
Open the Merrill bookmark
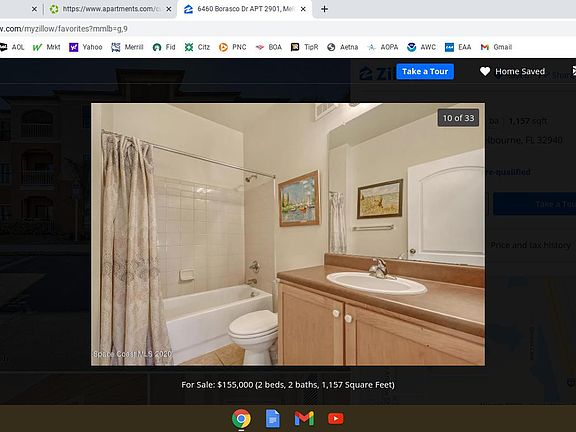(127, 47)
